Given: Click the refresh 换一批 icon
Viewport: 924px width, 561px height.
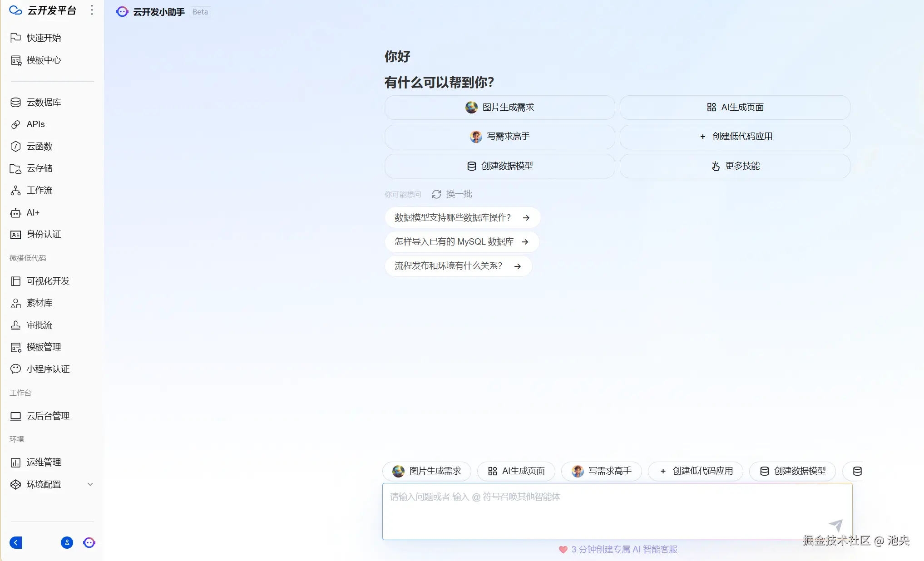Looking at the screenshot, I should 436,194.
